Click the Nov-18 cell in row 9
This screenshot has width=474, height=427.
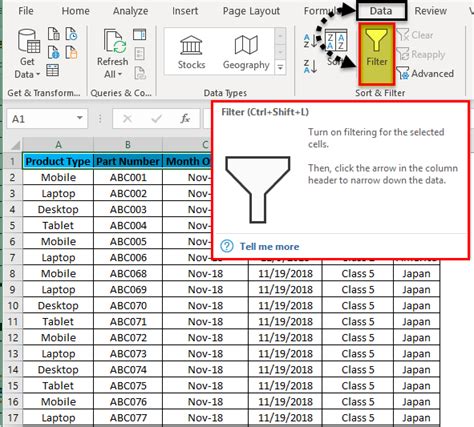tap(205, 290)
